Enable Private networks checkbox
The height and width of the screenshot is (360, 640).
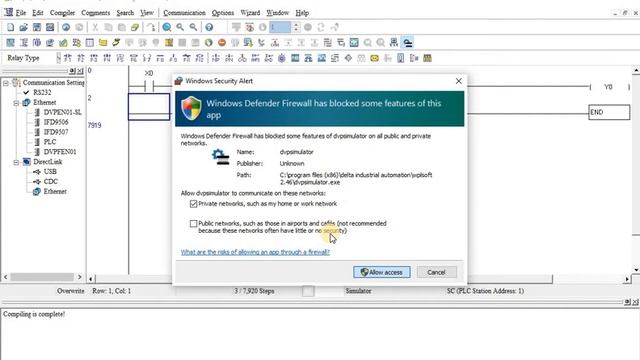pos(193,204)
